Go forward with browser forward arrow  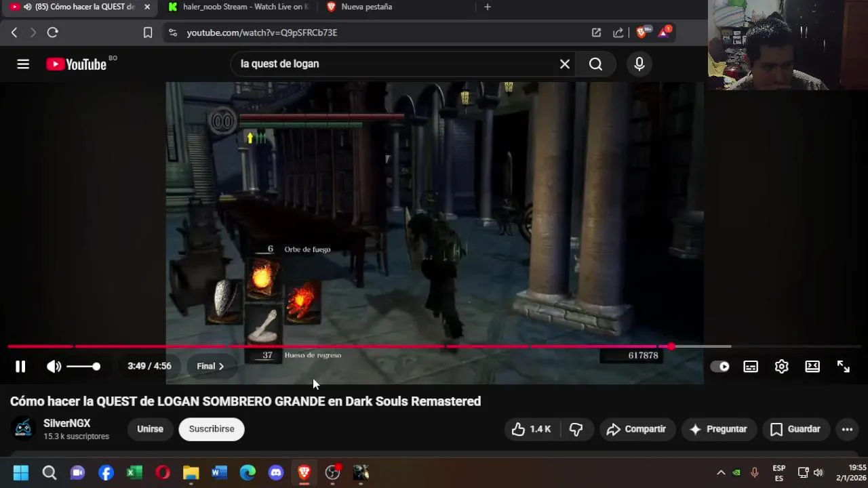(x=33, y=33)
